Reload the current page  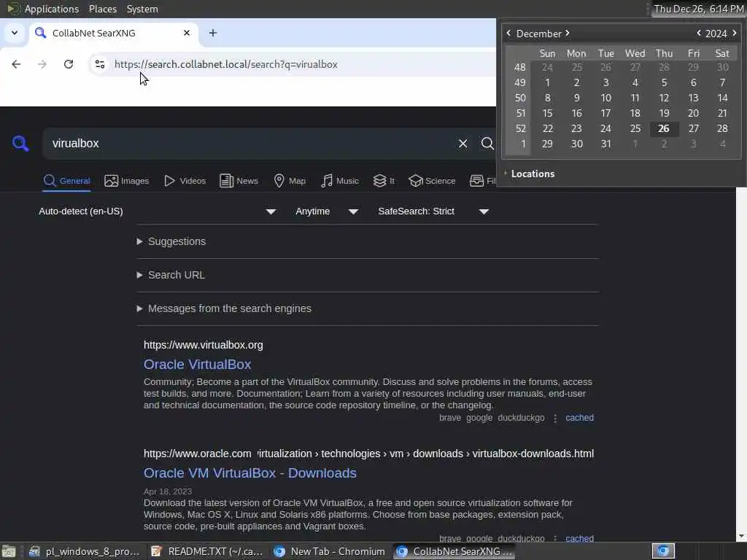coord(69,64)
